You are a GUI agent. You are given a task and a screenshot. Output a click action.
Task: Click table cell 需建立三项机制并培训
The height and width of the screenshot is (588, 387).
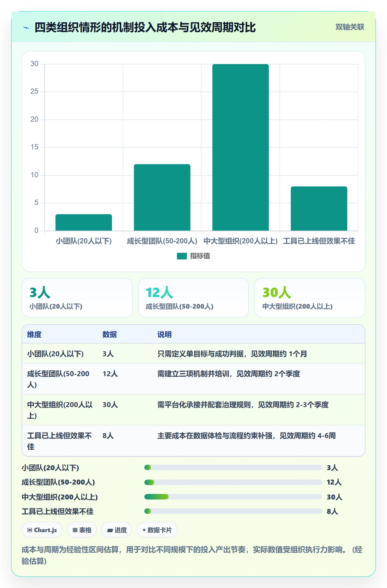[229, 374]
